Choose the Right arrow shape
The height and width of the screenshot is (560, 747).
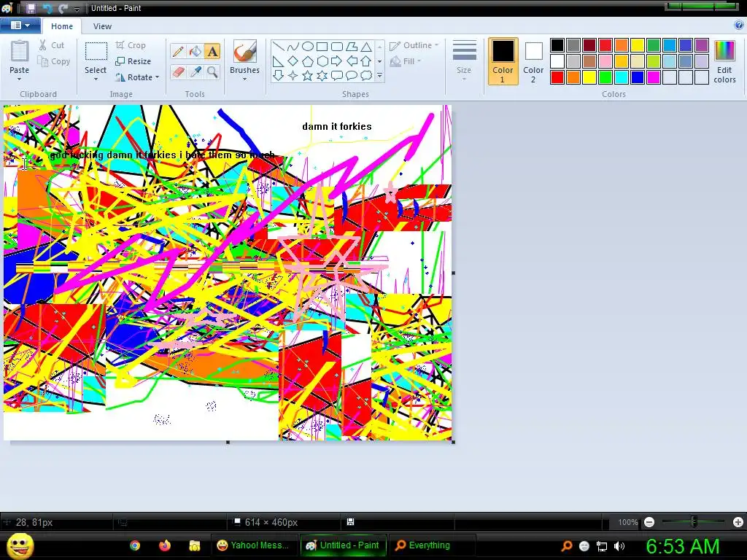pos(337,61)
